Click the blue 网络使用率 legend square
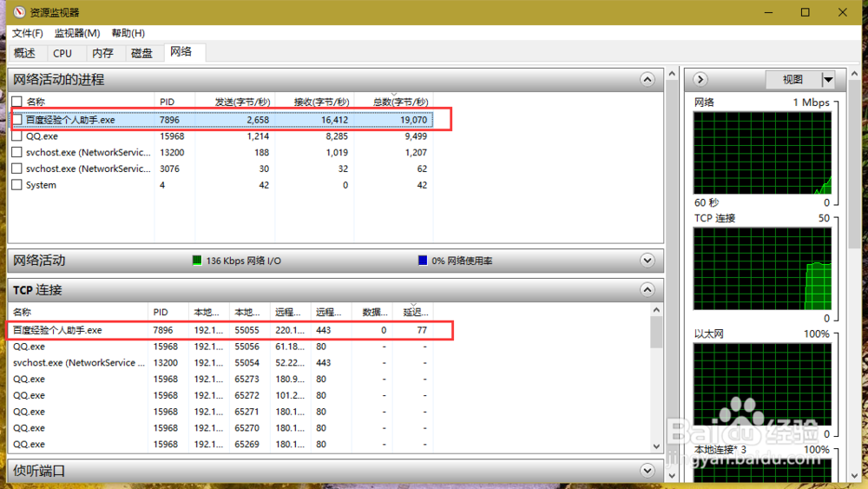Viewport: 868px width, 489px height. click(423, 261)
